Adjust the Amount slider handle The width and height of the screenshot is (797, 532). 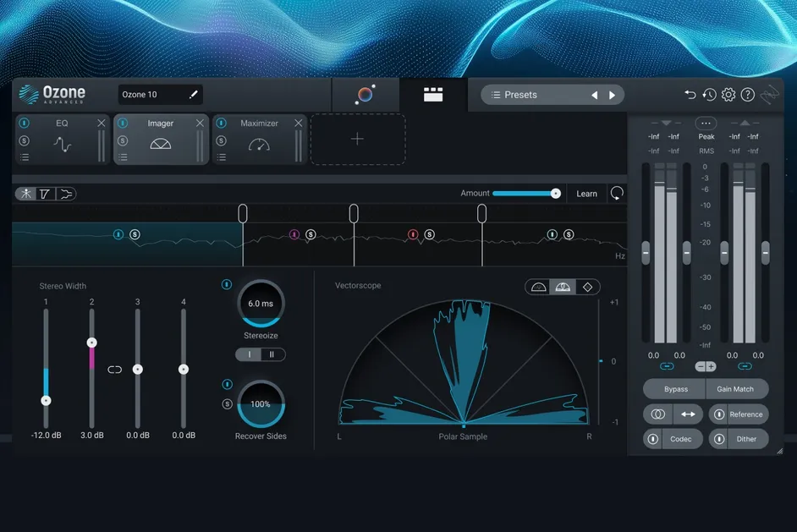[x=556, y=193]
